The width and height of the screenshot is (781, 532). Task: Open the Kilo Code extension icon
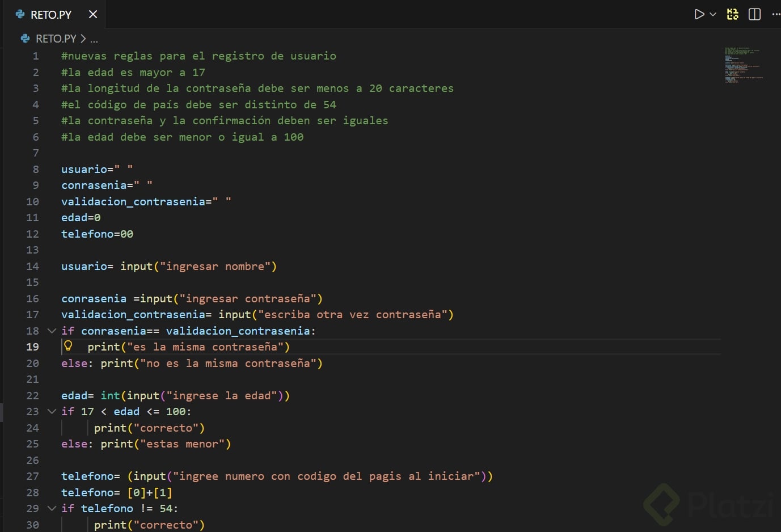733,14
